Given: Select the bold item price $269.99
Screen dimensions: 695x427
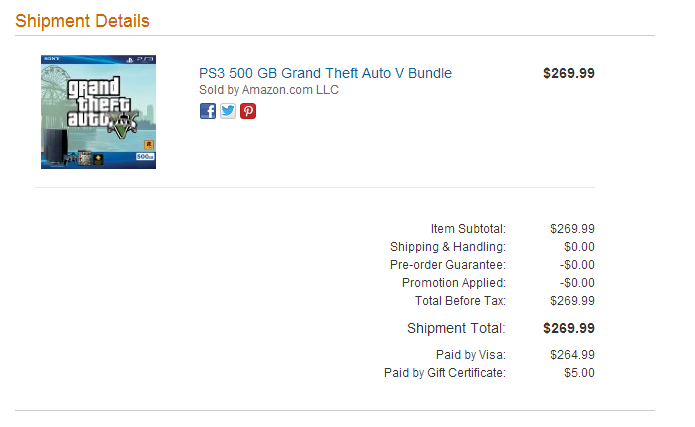Looking at the screenshot, I should tap(569, 73).
